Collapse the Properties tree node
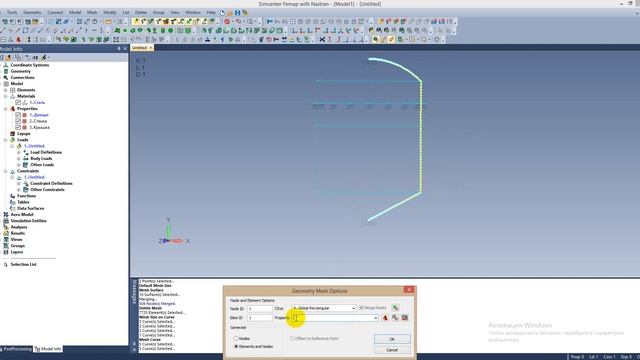The image size is (640, 360). [6, 109]
